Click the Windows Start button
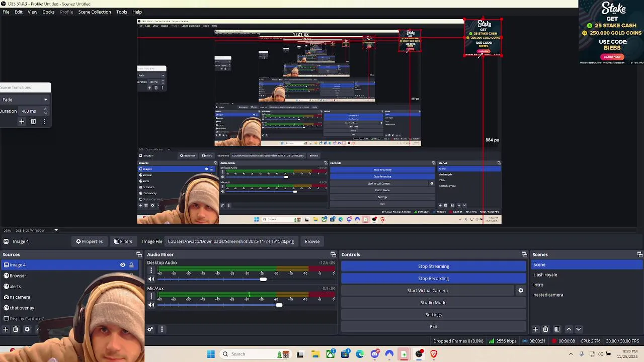The width and height of the screenshot is (644, 362). [211, 354]
